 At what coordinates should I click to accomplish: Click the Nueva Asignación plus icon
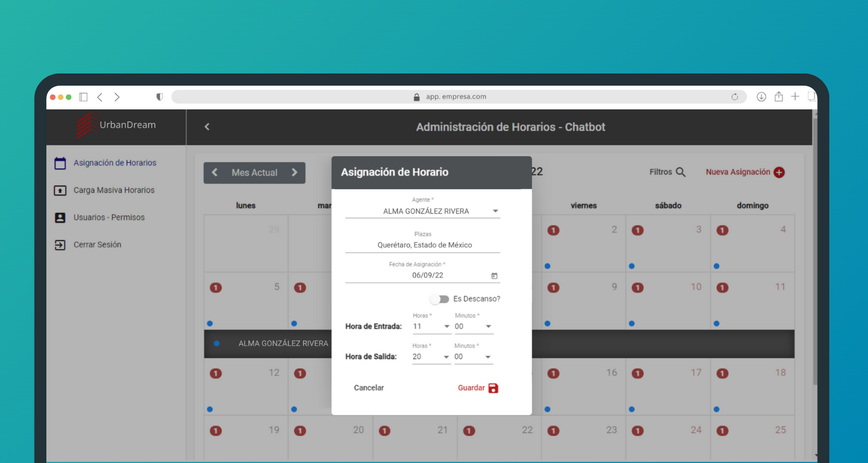tap(779, 172)
